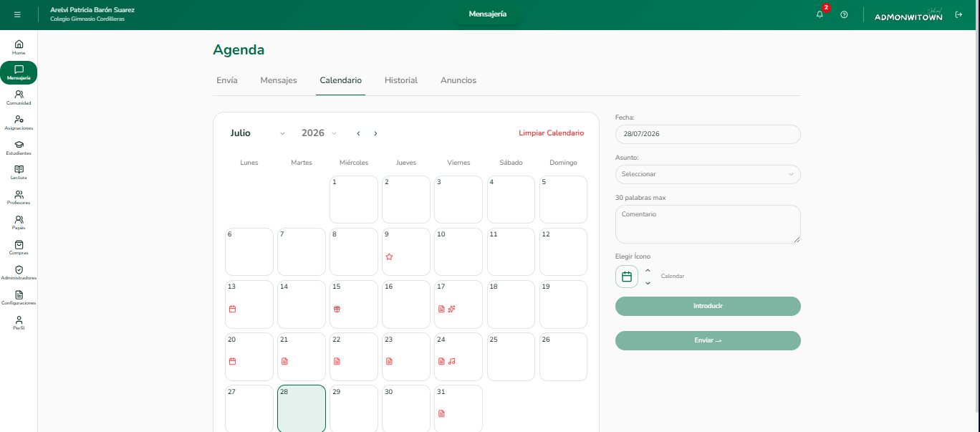Open Administradores in the sidebar
Screen dimensions: 980x432
(19, 272)
